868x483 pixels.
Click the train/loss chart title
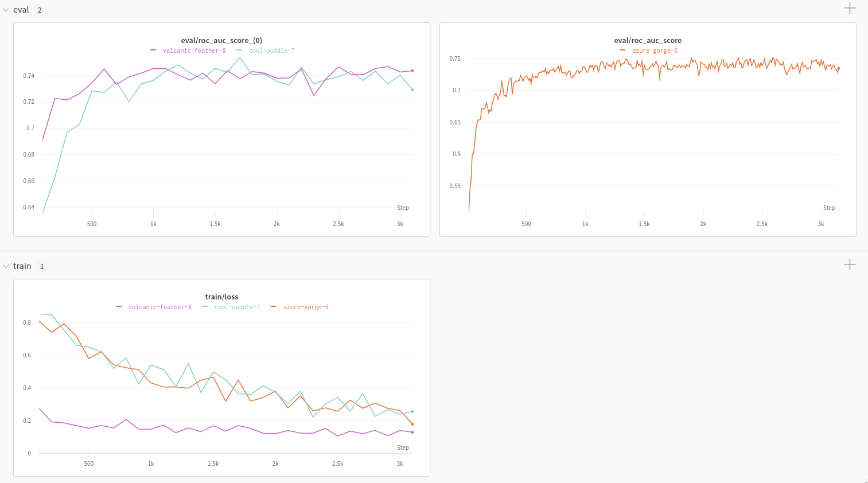[221, 297]
